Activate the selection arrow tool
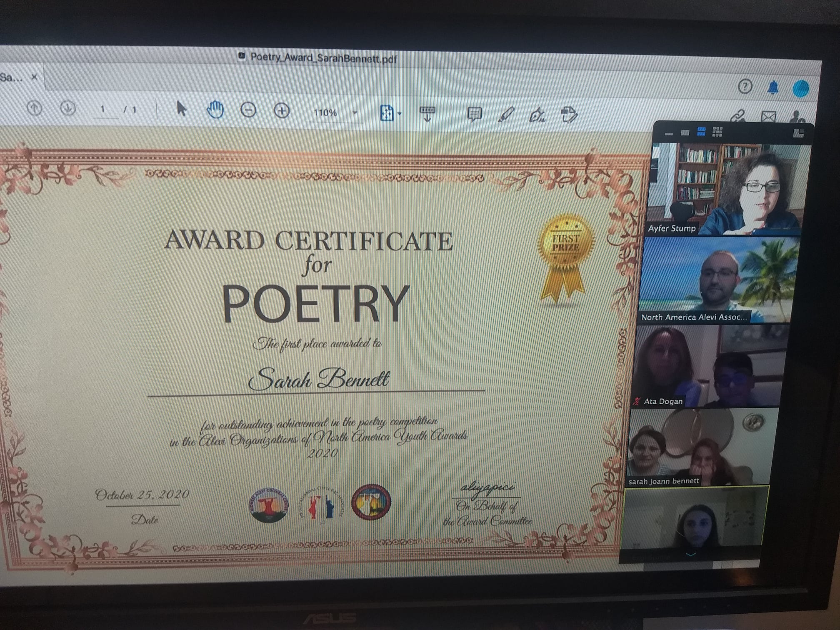Viewport: 840px width, 630px height. click(181, 109)
